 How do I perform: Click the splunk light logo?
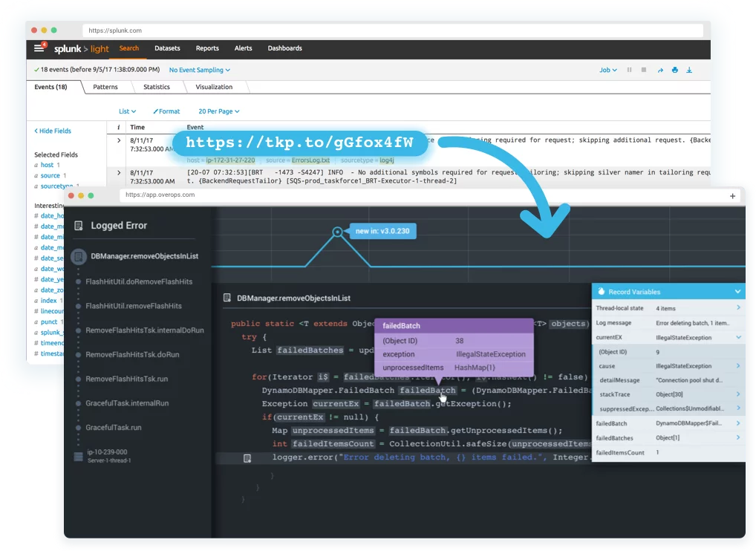point(82,49)
